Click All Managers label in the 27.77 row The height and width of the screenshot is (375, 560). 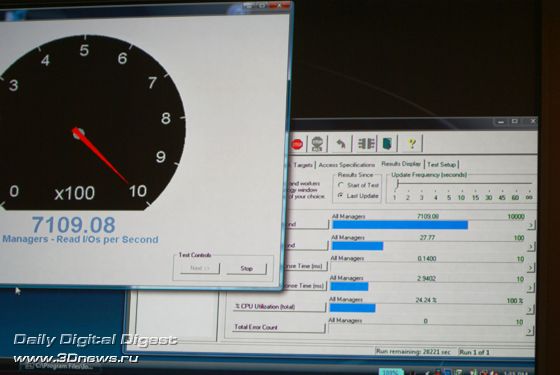coord(348,238)
